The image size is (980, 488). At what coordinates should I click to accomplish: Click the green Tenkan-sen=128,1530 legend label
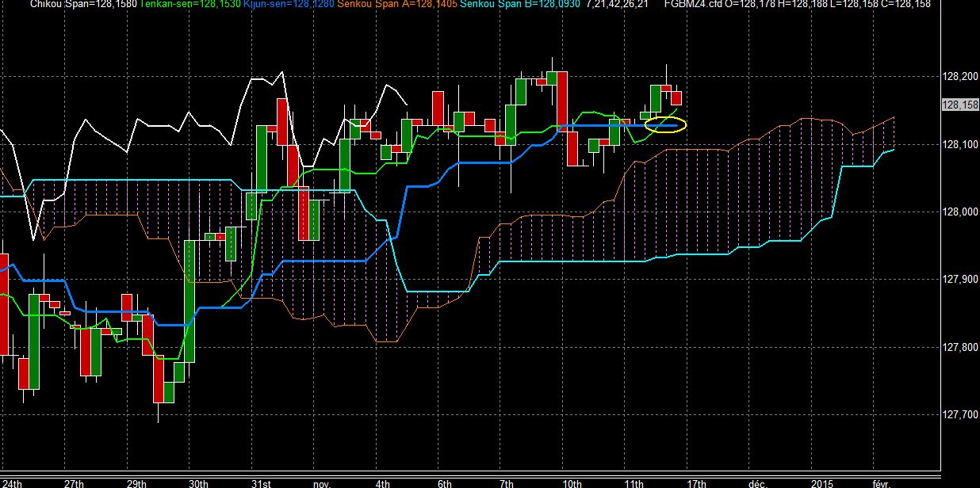190,4
